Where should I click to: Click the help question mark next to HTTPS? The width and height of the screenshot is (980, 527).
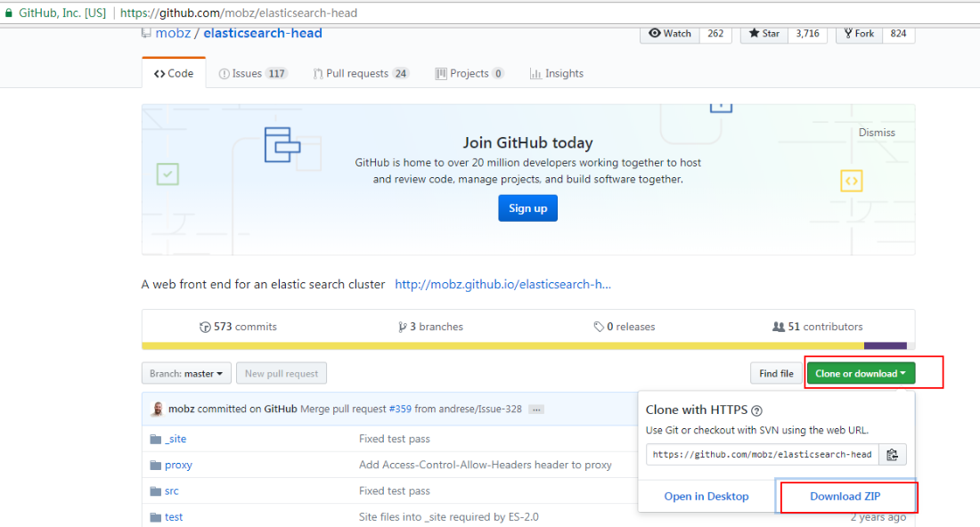[757, 411]
